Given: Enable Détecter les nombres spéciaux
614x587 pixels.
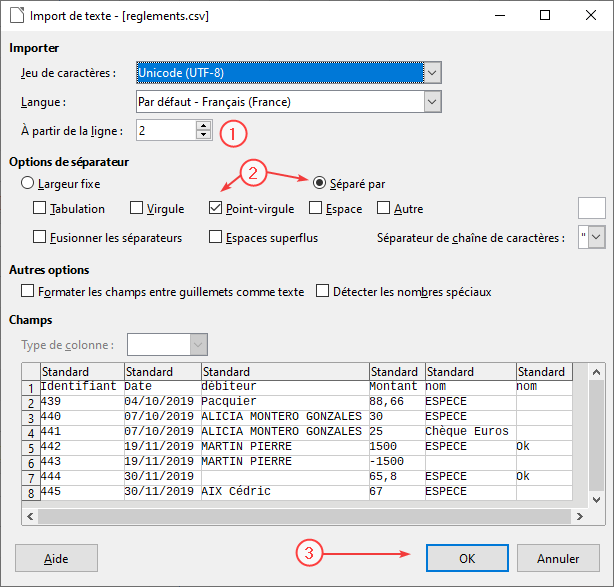Looking at the screenshot, I should (323, 291).
